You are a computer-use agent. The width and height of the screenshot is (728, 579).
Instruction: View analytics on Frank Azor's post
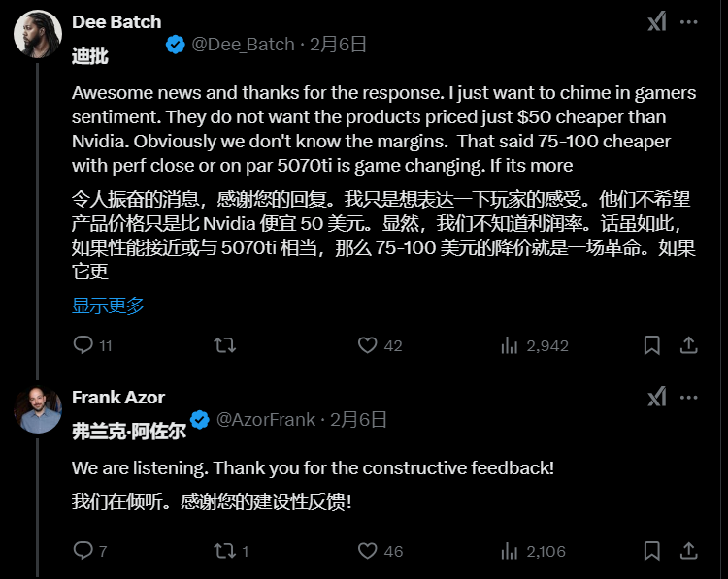[x=510, y=551]
